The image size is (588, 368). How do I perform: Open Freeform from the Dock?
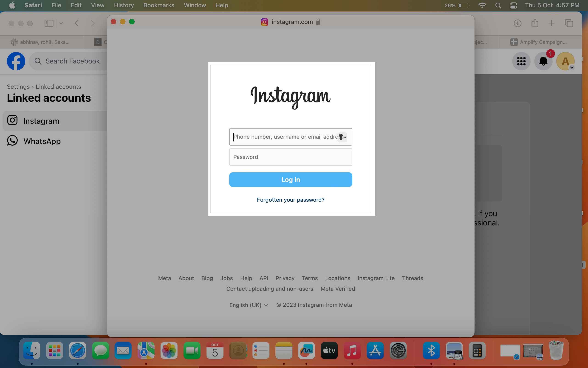click(306, 351)
